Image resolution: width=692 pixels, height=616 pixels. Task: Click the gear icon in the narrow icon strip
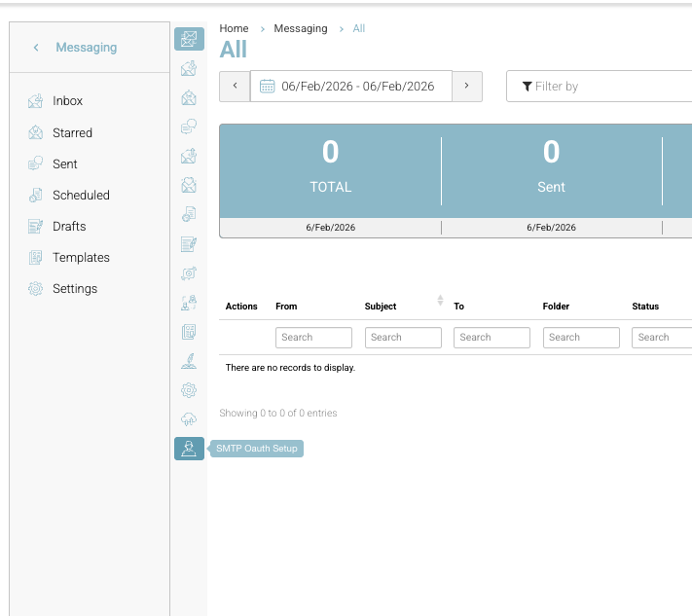tap(189, 390)
